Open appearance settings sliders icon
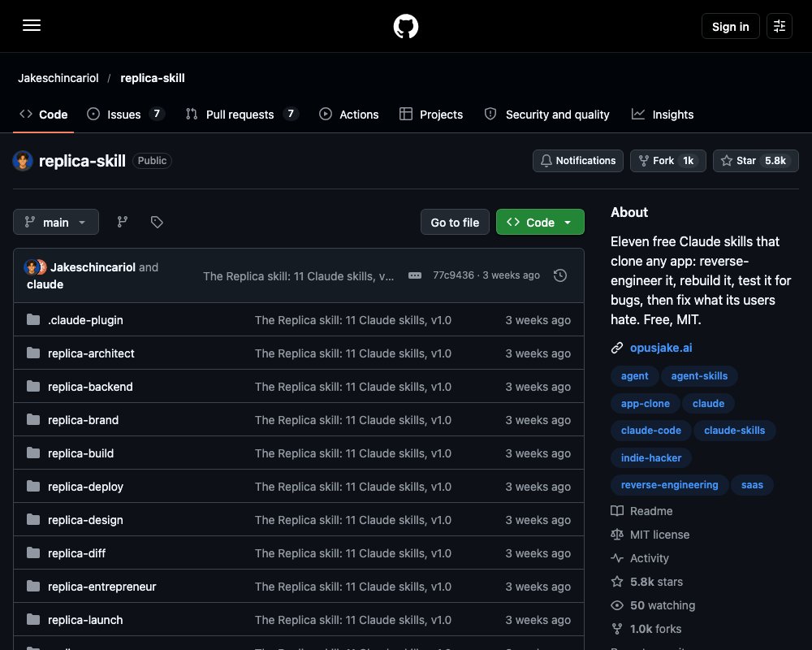 tap(780, 26)
